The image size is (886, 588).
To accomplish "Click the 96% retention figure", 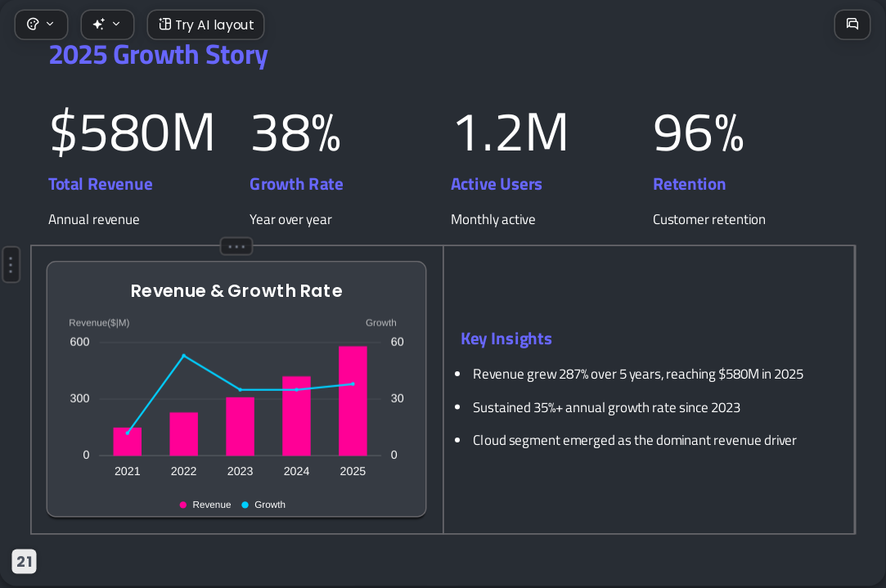I will 699,132.
